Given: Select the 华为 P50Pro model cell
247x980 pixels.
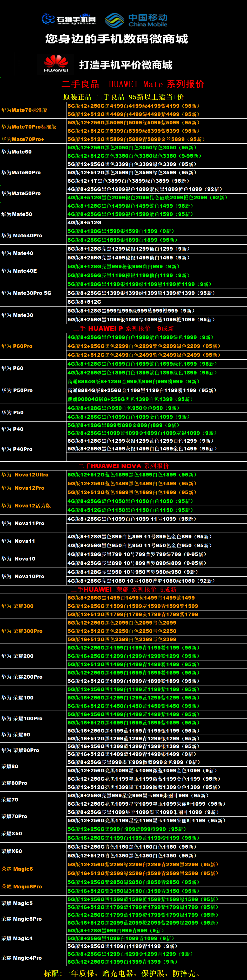Looking at the screenshot, I should click(x=33, y=390).
